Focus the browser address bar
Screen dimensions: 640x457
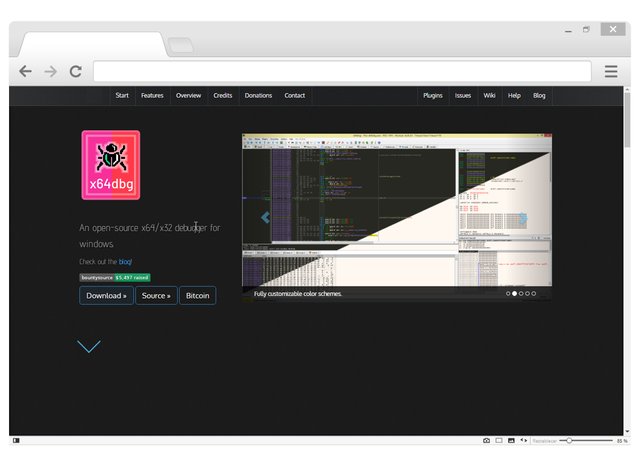click(342, 71)
